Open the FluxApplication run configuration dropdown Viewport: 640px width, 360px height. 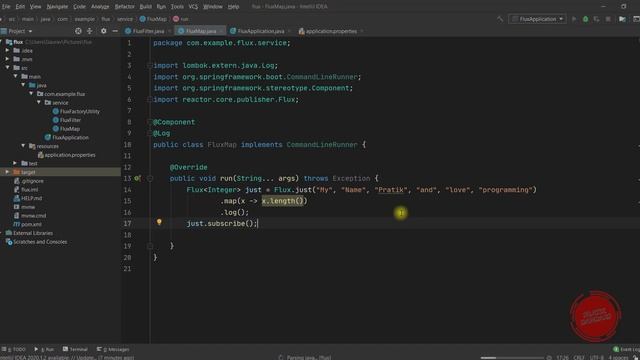click(x=537, y=19)
